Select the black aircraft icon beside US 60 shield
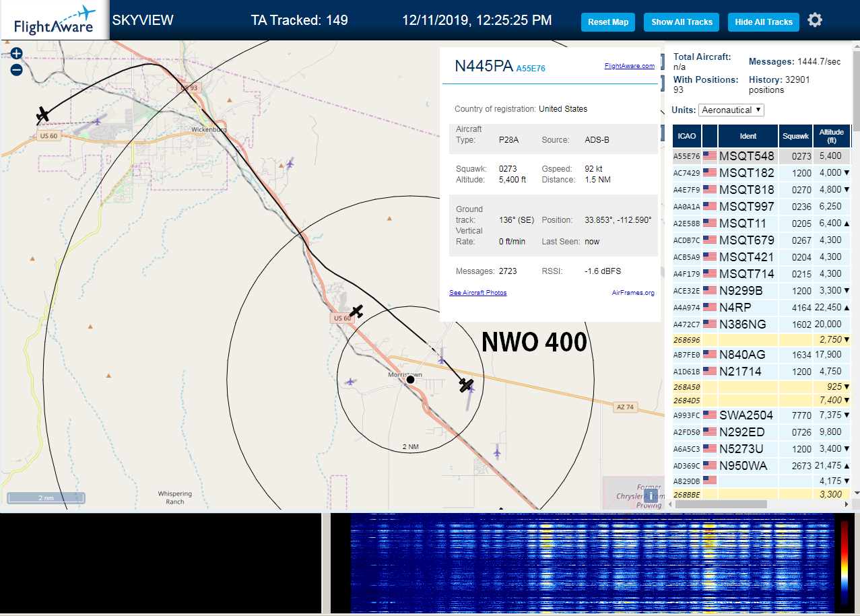Image resolution: width=860 pixels, height=616 pixels. coord(356,311)
